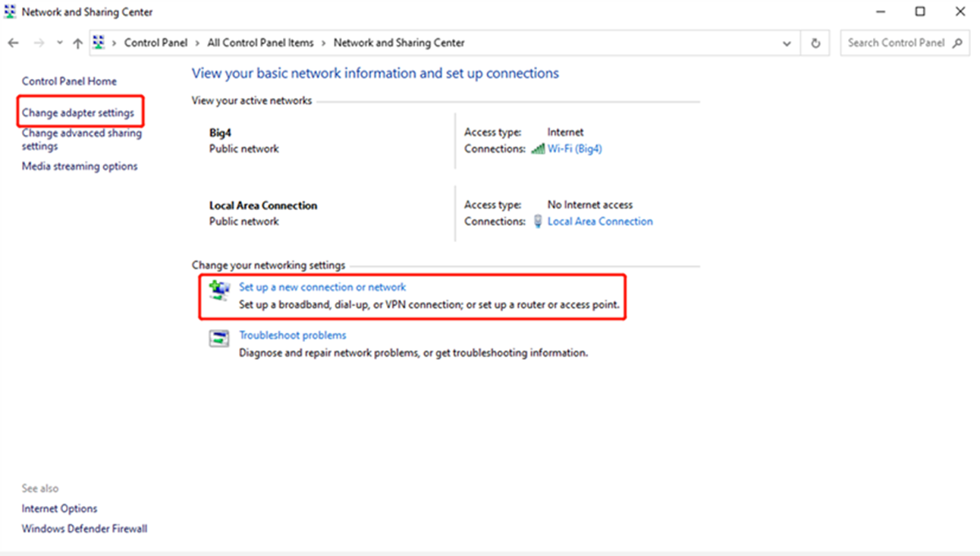
Task: Open the recent locations dropdown arrow
Action: (x=59, y=43)
